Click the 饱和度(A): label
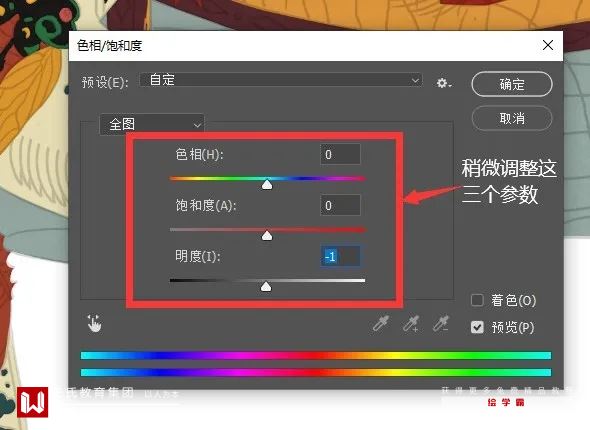 click(206, 205)
